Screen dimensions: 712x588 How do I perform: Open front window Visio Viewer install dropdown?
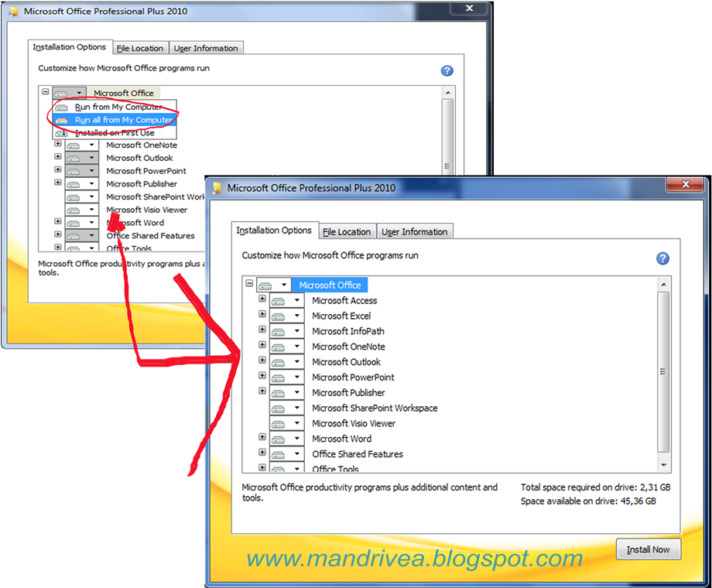pyautogui.click(x=287, y=424)
